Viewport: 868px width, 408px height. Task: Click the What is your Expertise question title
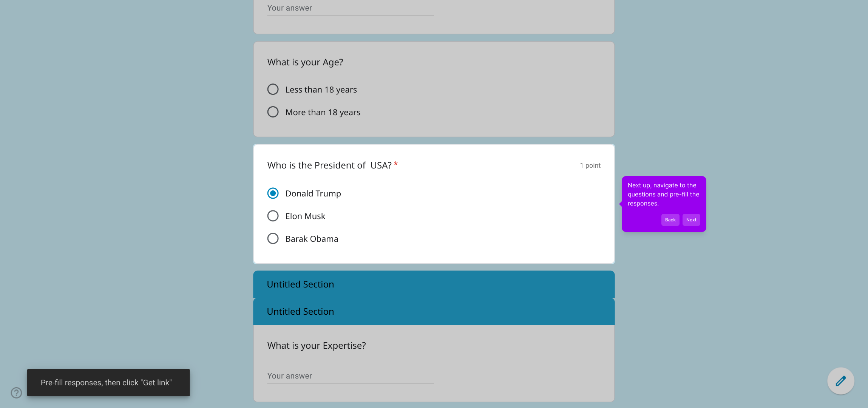pyautogui.click(x=317, y=346)
